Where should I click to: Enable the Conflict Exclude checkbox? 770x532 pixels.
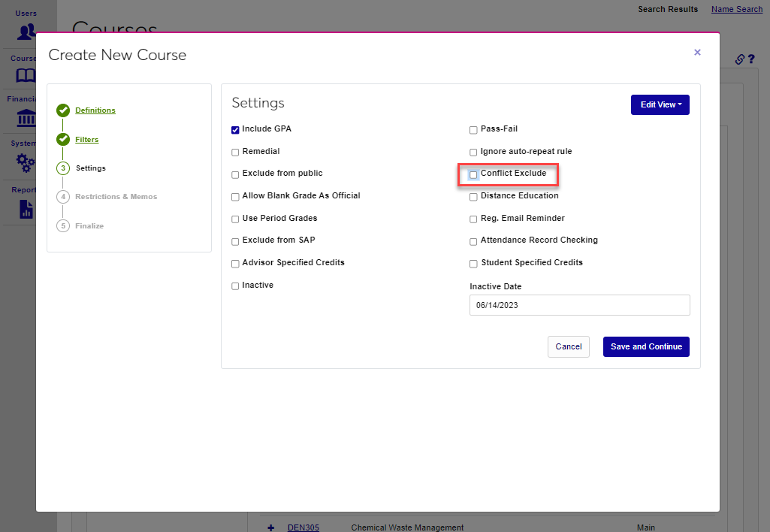(473, 174)
